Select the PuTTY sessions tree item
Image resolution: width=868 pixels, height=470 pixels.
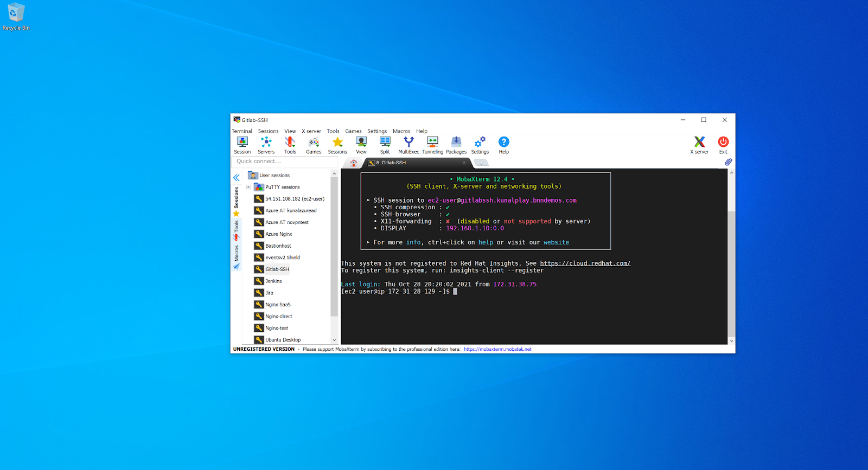(277, 187)
